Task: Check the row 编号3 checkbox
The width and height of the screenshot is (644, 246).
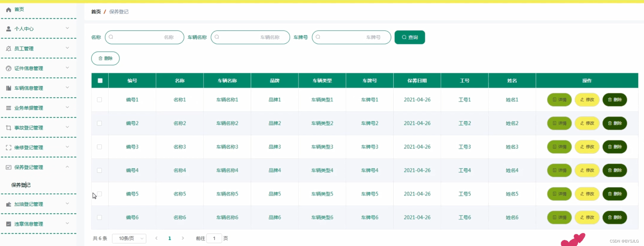Action: tap(99, 147)
